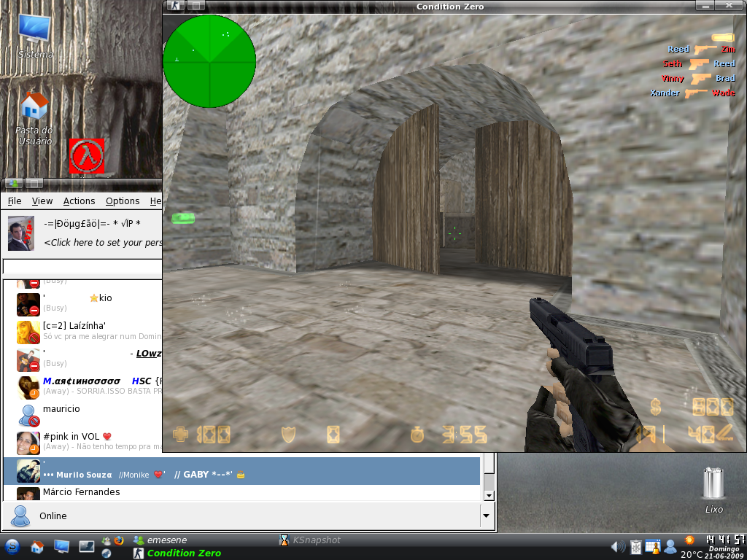Click the blue globe icon in the taskbar
This screenshot has height=560, width=747.
point(107,553)
